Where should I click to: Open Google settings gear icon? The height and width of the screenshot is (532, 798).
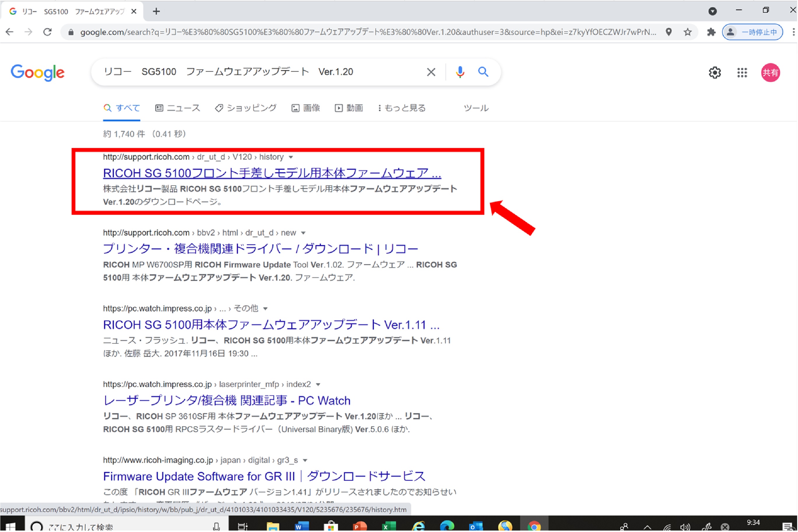715,73
